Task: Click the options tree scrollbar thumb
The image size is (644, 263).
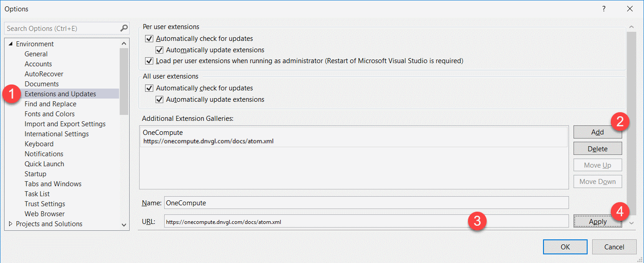Action: tap(124, 82)
